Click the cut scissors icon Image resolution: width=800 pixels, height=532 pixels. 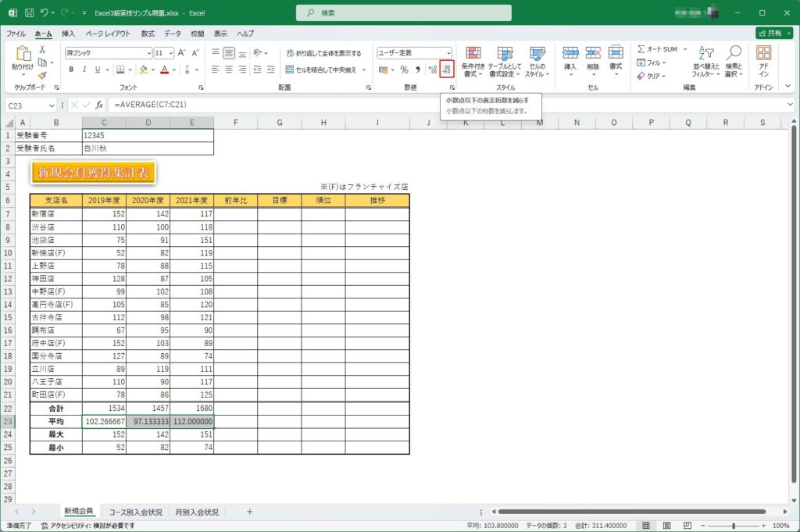[x=42, y=49]
